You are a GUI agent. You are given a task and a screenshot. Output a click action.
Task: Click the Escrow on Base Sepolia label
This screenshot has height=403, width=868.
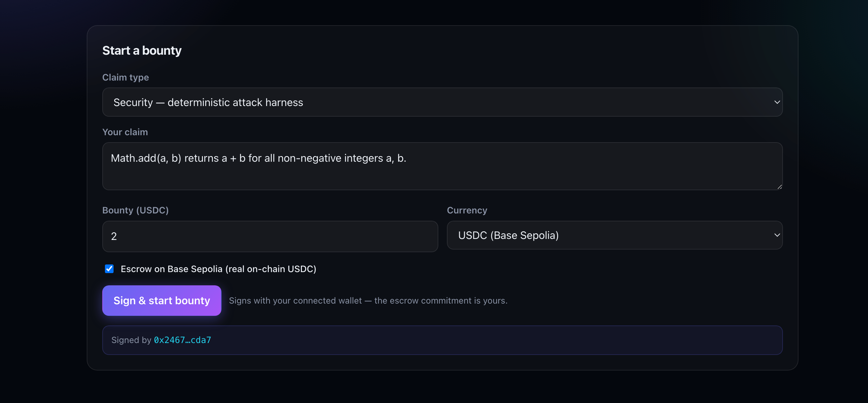[218, 269]
